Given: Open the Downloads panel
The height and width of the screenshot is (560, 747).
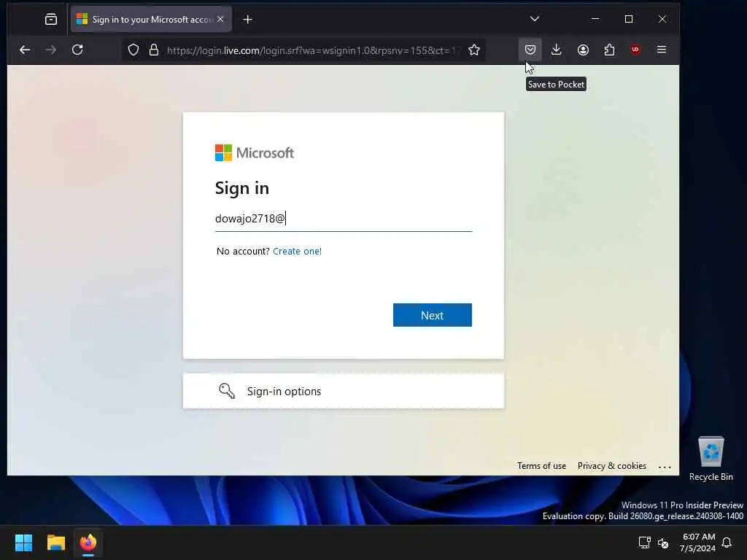Looking at the screenshot, I should pos(556,50).
